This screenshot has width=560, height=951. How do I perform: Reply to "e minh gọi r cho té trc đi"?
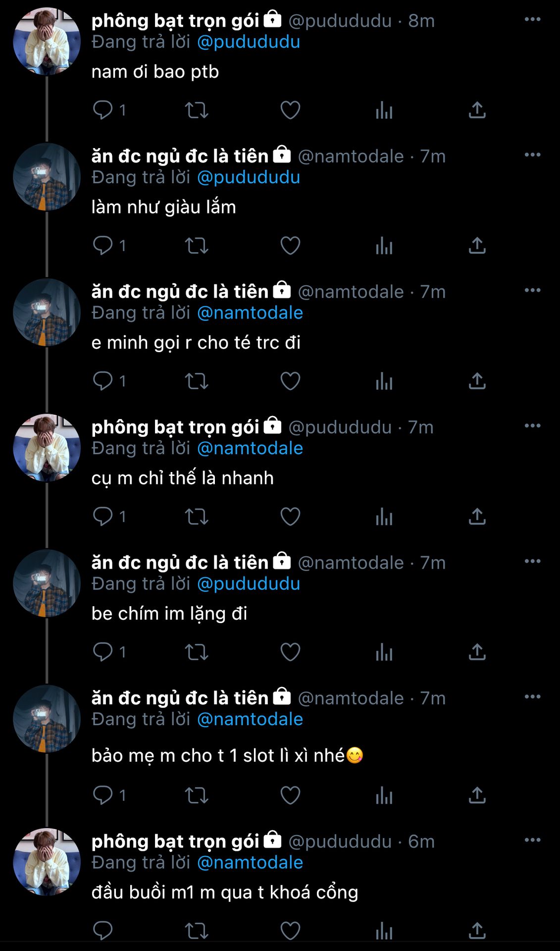103,381
